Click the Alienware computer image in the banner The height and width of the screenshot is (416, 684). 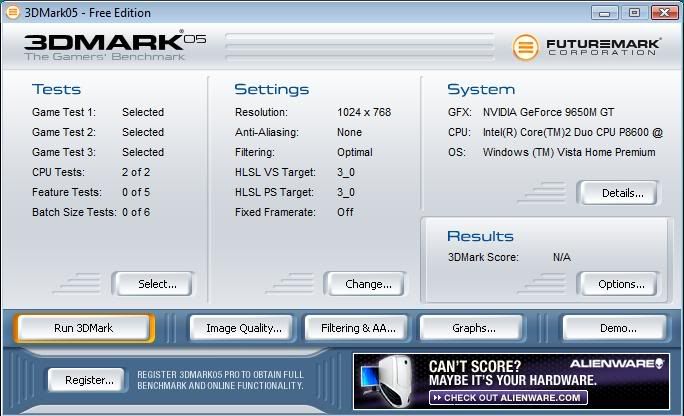[387, 382]
